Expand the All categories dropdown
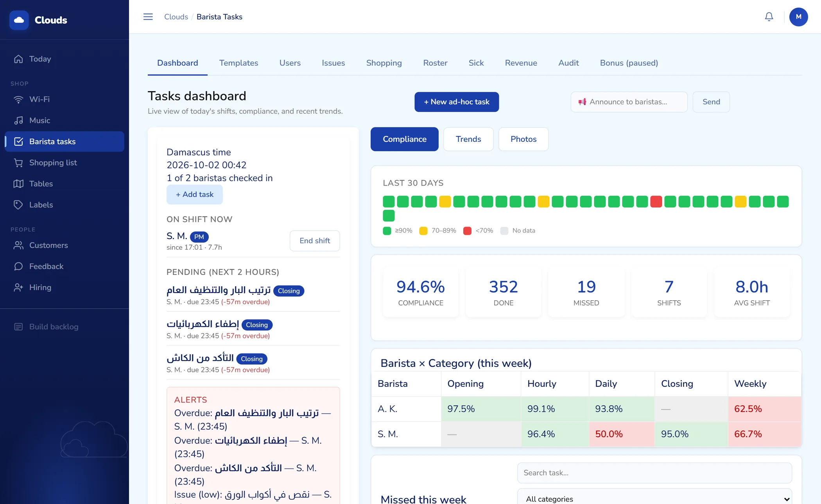821x504 pixels. coord(654,498)
